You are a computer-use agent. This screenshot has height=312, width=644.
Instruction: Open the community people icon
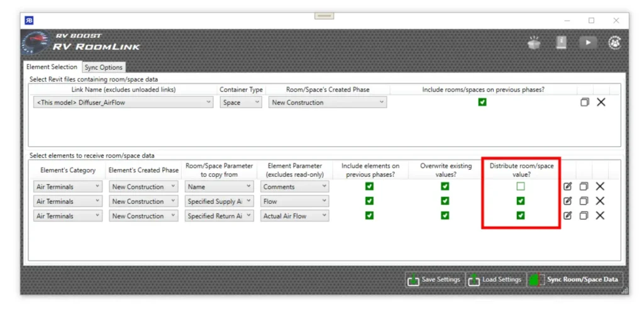click(x=614, y=43)
